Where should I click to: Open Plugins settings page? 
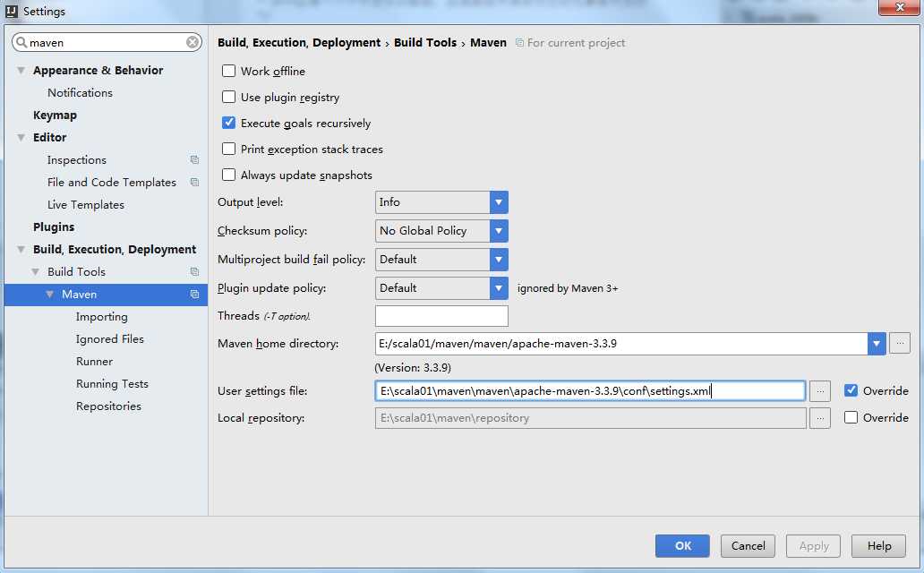54,227
